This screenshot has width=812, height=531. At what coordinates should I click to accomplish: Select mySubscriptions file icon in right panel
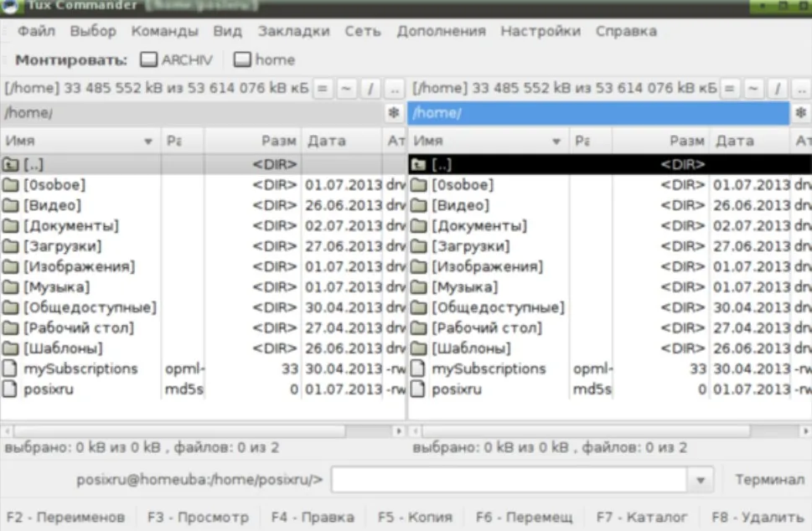418,369
